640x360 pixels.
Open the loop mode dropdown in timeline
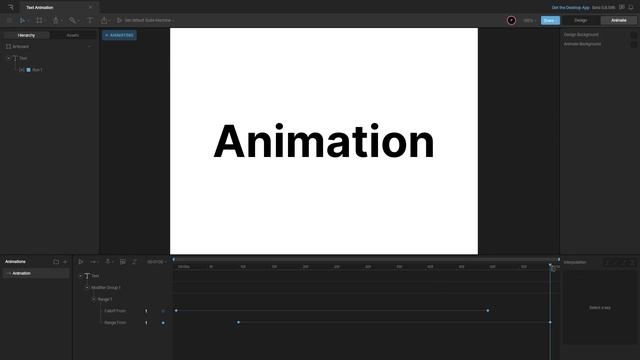click(94, 262)
